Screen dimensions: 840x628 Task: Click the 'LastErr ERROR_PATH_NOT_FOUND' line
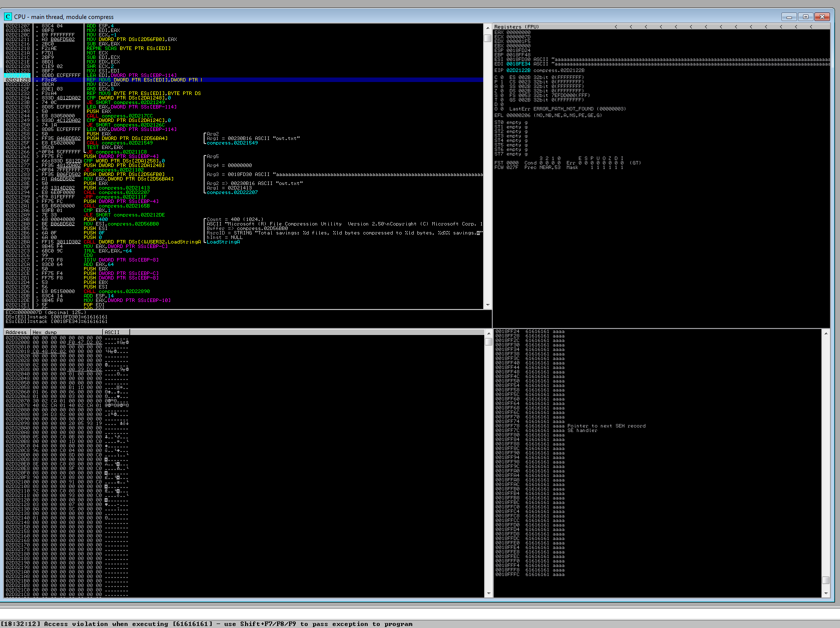(567, 108)
